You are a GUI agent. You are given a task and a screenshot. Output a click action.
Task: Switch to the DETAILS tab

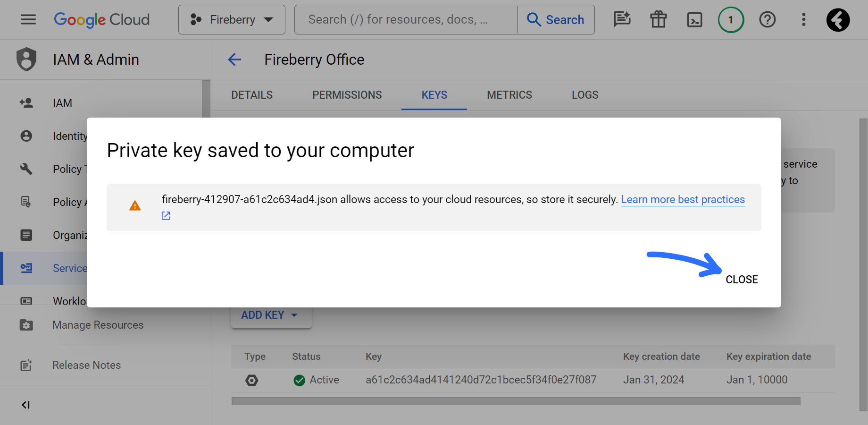coord(252,95)
